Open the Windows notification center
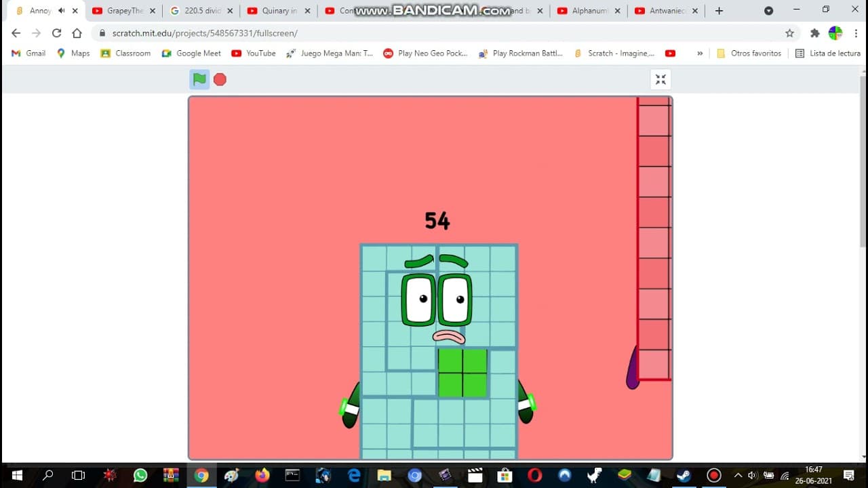Screen dimensions: 868x488 point(848,475)
